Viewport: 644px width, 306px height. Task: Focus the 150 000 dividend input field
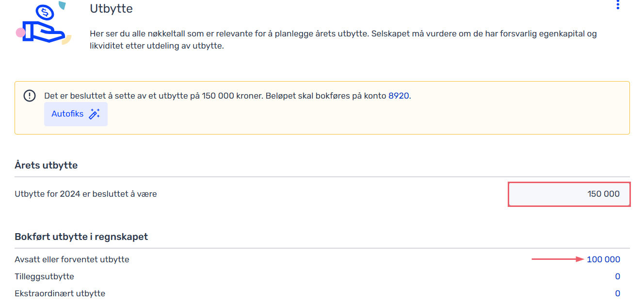pos(569,194)
